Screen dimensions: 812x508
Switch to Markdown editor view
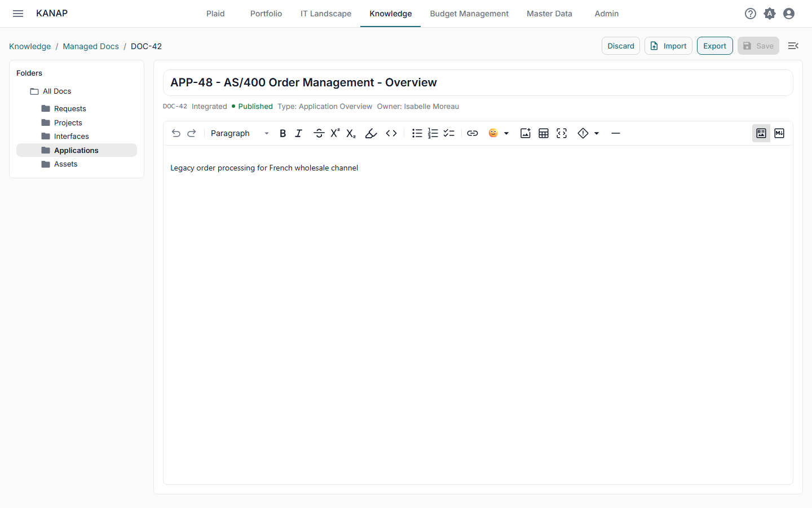779,133
